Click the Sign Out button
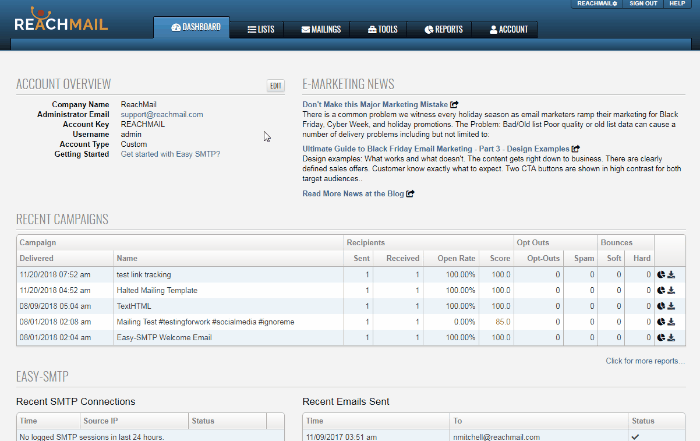Image resolution: width=700 pixels, height=441 pixels. (643, 4)
